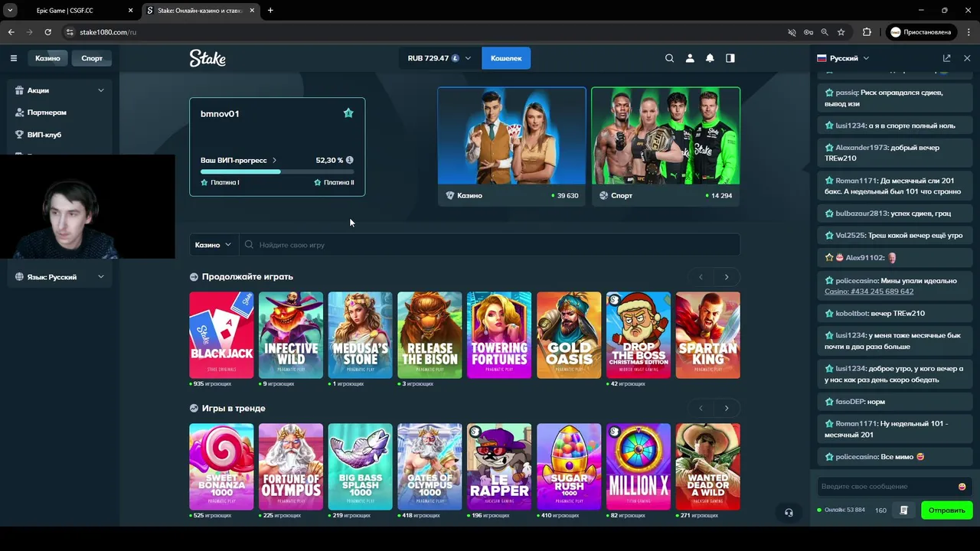Click the Кошелек wallet button
Viewport: 980px width, 551px height.
click(x=506, y=58)
